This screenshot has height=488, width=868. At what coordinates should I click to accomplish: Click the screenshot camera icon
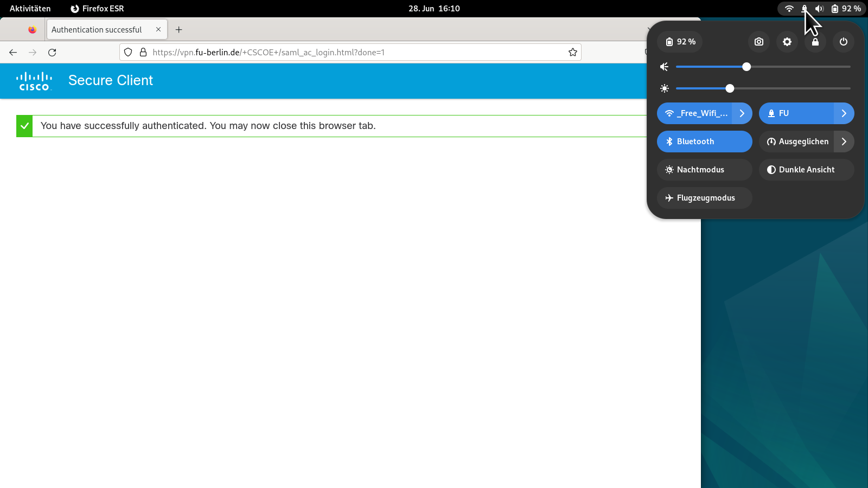click(x=758, y=42)
